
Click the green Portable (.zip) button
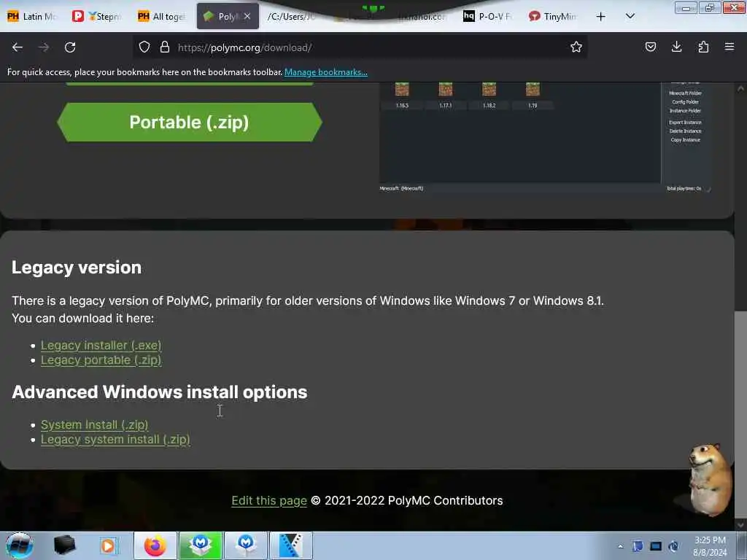[x=189, y=122]
